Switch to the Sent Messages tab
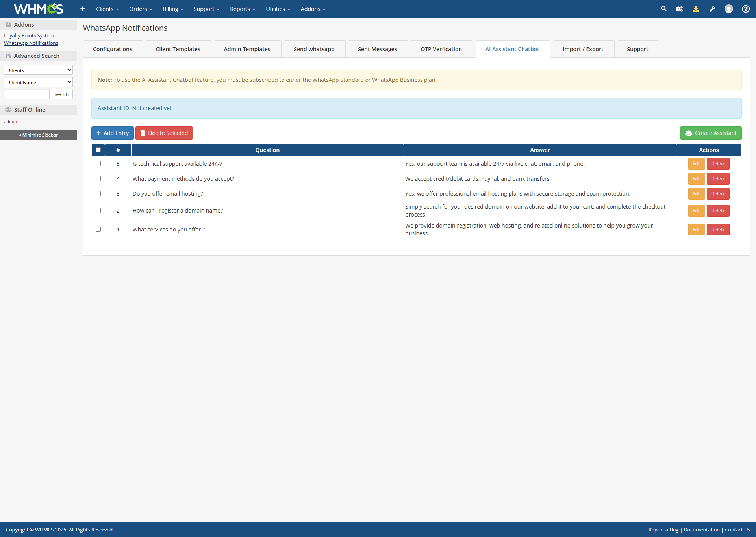 pyautogui.click(x=377, y=49)
